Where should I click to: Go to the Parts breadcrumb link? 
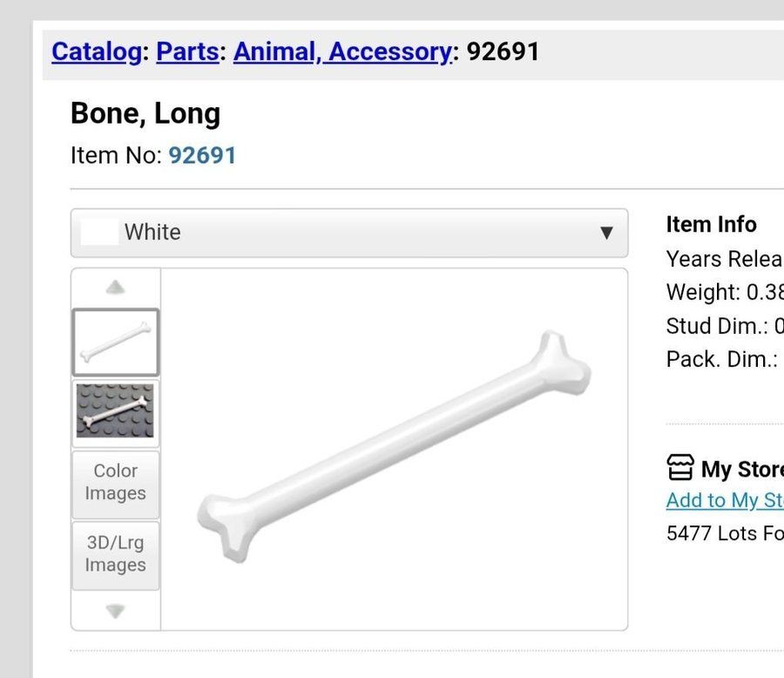point(187,51)
